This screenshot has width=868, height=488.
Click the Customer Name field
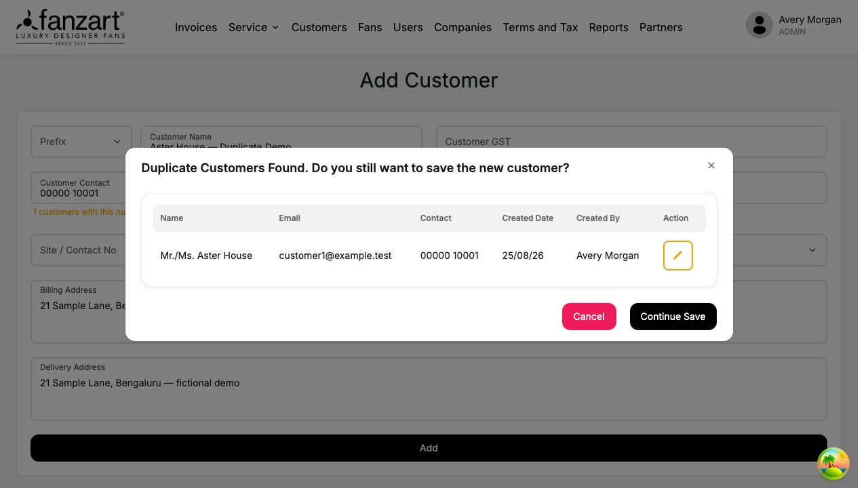click(x=281, y=137)
